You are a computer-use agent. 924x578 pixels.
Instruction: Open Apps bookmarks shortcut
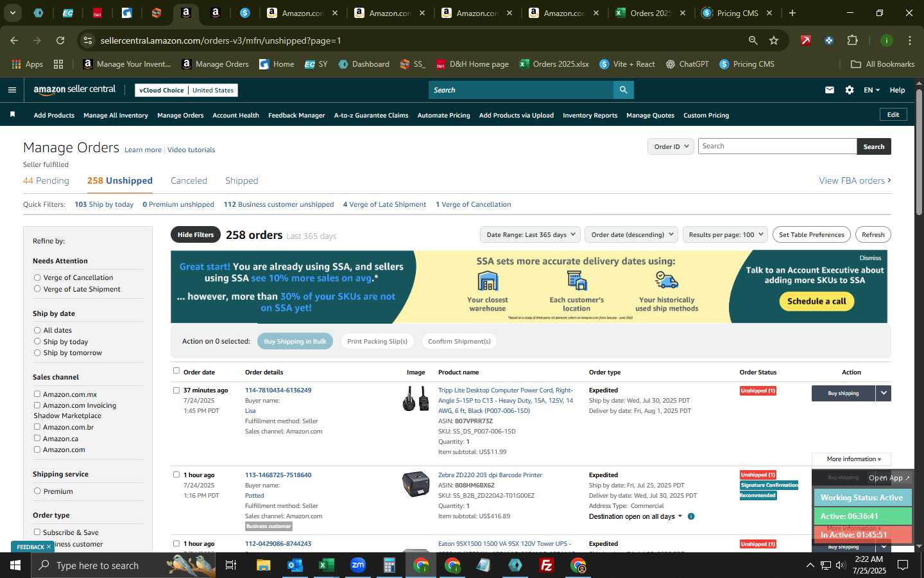pos(28,64)
